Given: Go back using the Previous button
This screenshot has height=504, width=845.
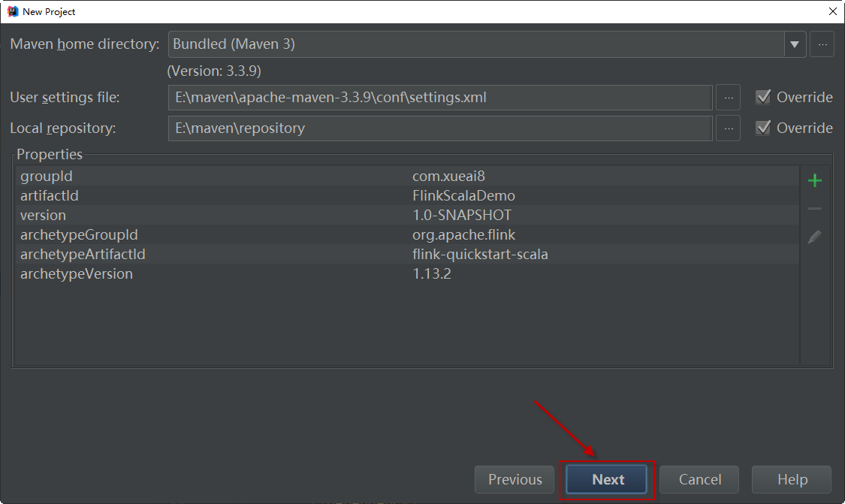Looking at the screenshot, I should [514, 479].
